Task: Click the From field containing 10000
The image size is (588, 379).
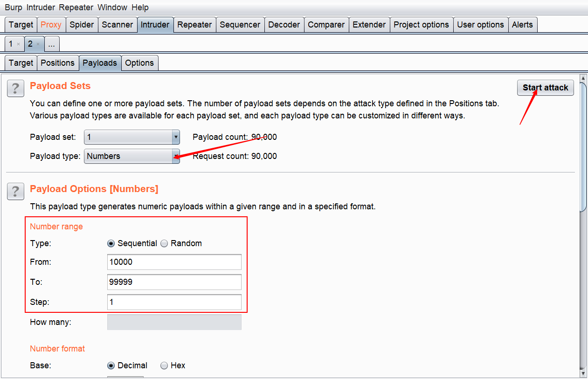Action: tap(174, 262)
